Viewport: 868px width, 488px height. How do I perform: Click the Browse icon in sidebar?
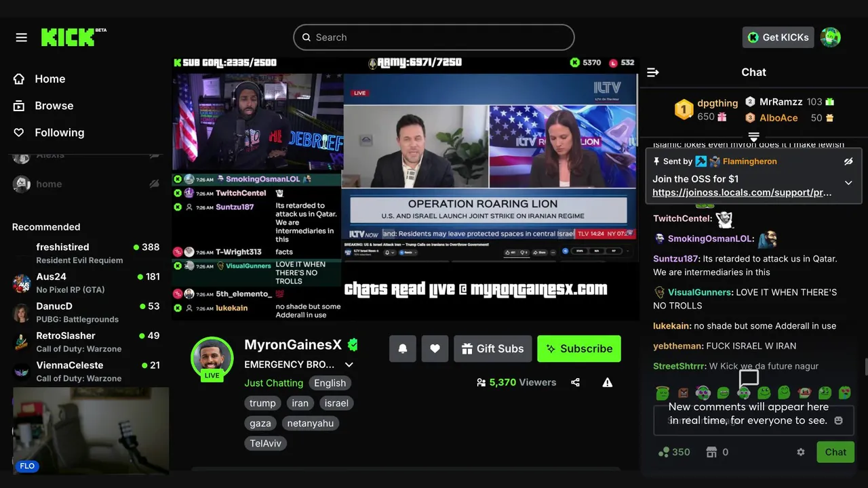(19, 106)
